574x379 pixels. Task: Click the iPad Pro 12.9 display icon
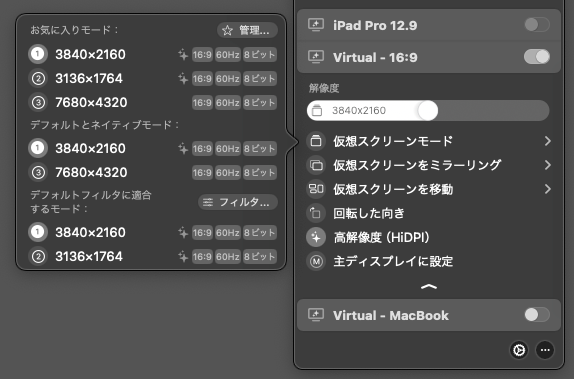coord(316,25)
